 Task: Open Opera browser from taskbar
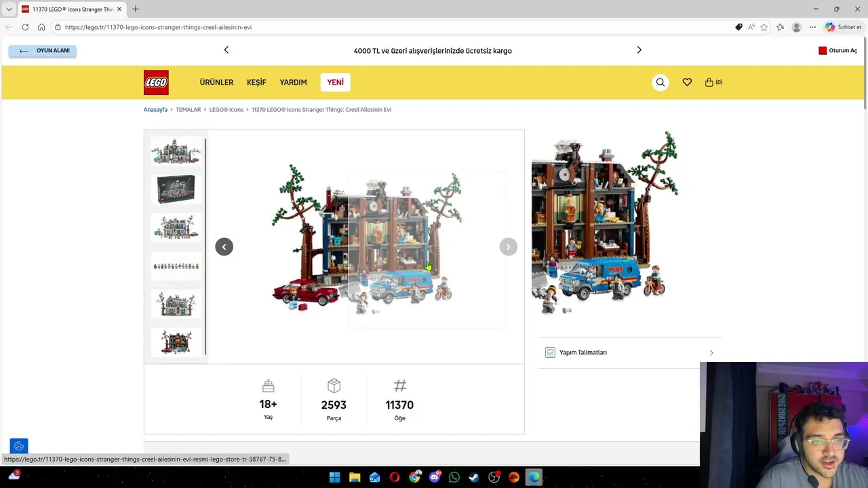tap(395, 477)
